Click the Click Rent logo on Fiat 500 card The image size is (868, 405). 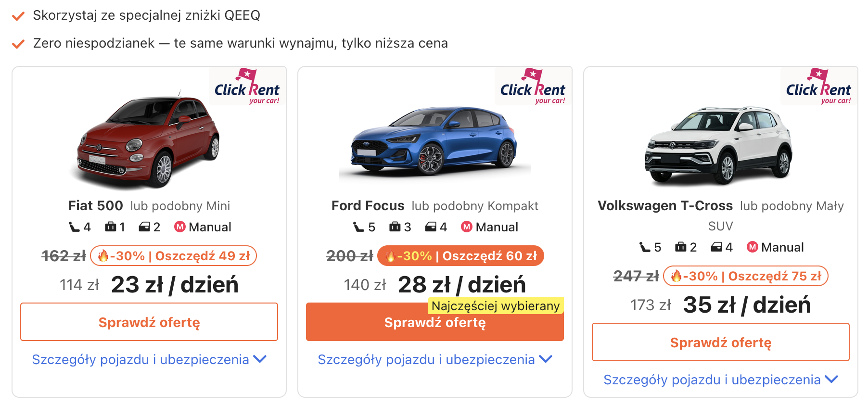[x=247, y=86]
